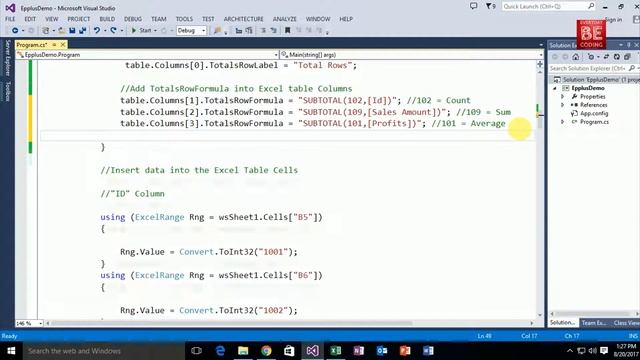This screenshot has width=640, height=360.
Task: Expand the Program.cs node
Action: (x=562, y=122)
